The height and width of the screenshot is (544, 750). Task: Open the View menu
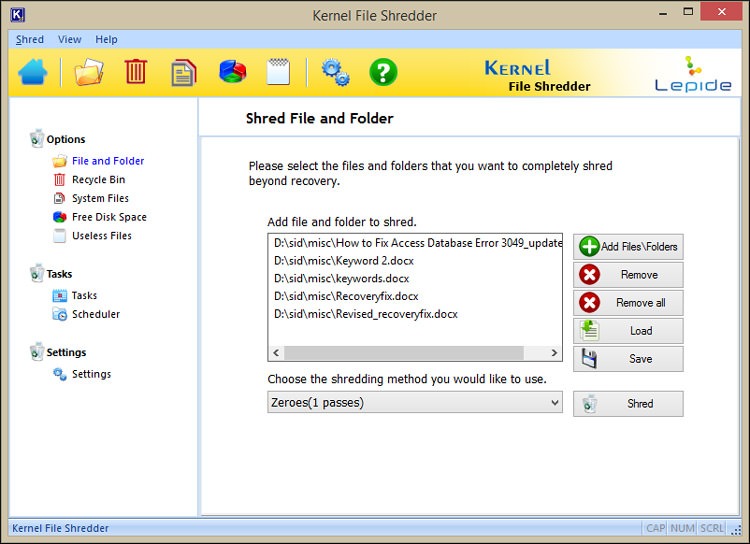(70, 40)
